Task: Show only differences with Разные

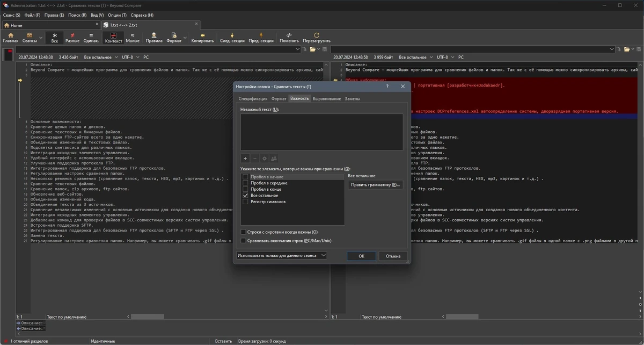Action: pyautogui.click(x=72, y=38)
